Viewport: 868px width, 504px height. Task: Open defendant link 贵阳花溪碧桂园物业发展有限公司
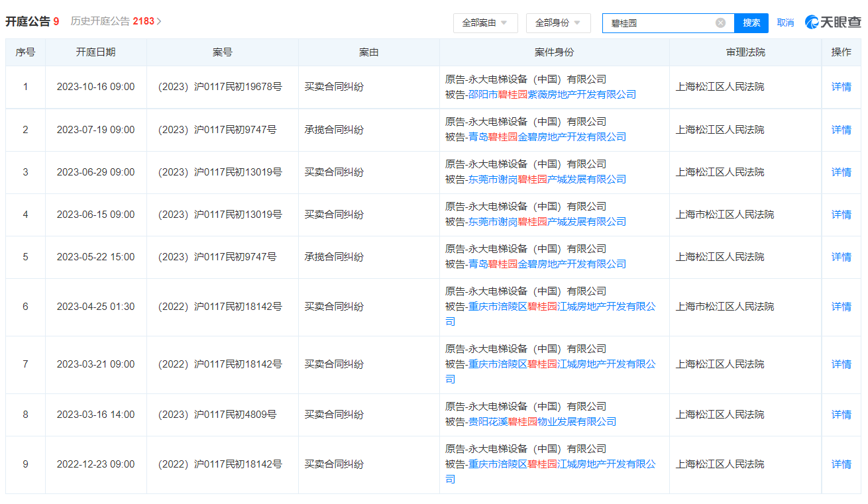pos(542,422)
